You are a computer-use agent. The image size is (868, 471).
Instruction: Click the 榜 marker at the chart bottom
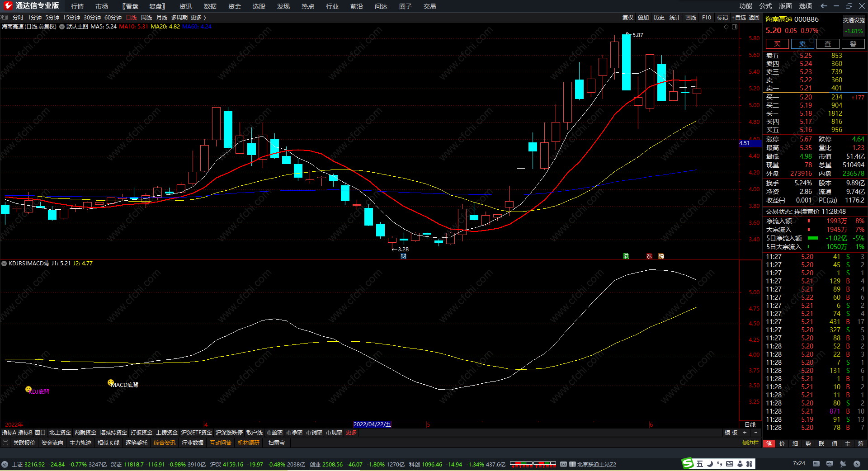[661, 256]
